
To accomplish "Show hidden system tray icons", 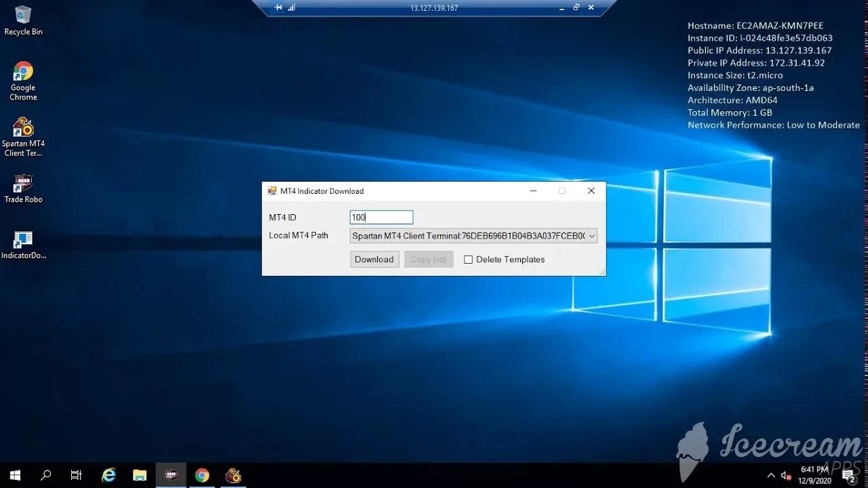I will pos(771,475).
